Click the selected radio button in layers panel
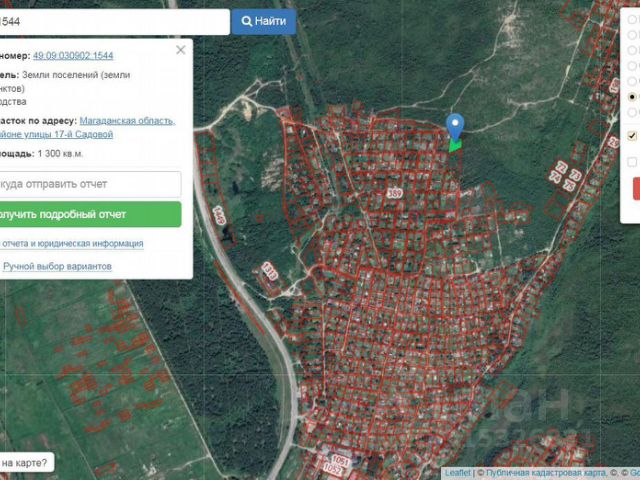 [632, 97]
